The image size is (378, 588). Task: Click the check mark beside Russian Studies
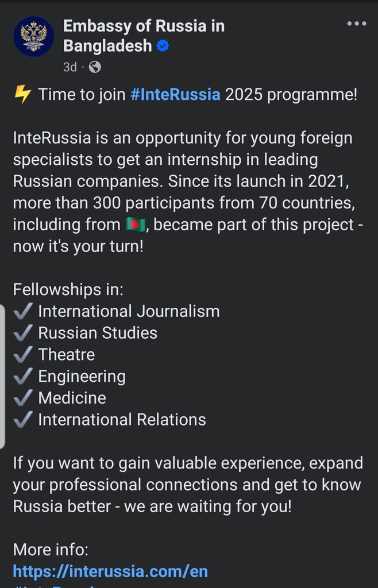[x=23, y=333]
